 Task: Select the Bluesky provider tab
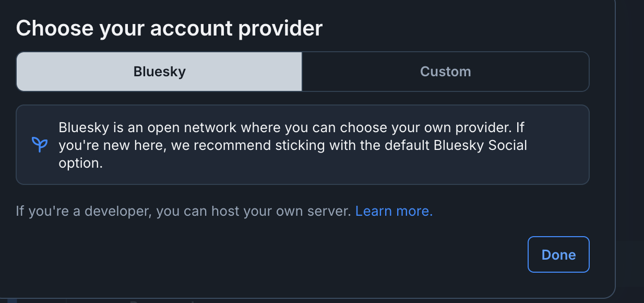[159, 72]
